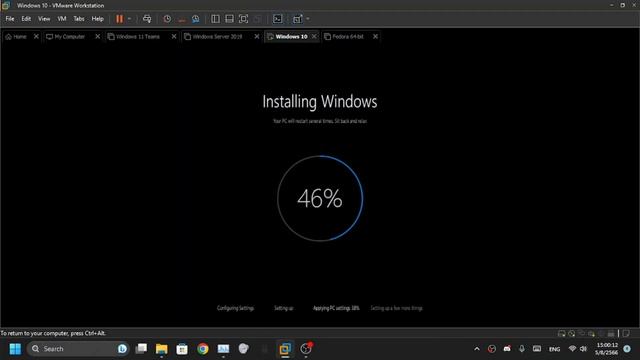Viewport: 640px width, 360px height.
Task: Open Microsoft Store from the taskbar
Action: pyautogui.click(x=182, y=349)
